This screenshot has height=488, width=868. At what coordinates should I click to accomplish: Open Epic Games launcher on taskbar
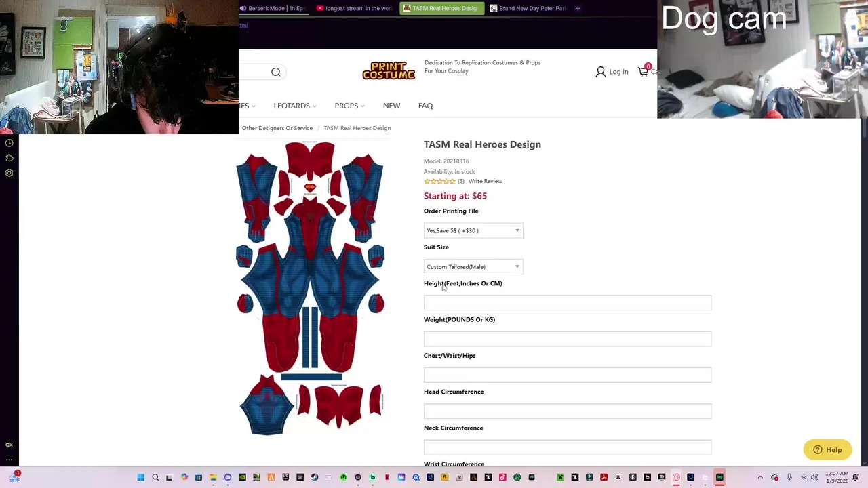point(285,477)
